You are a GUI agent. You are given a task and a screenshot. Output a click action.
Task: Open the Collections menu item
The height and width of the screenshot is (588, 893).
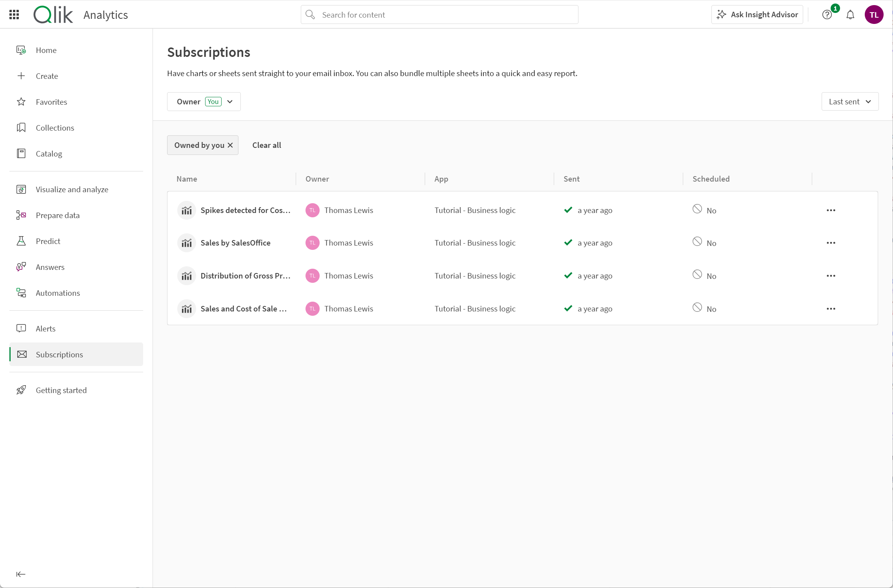pos(55,127)
